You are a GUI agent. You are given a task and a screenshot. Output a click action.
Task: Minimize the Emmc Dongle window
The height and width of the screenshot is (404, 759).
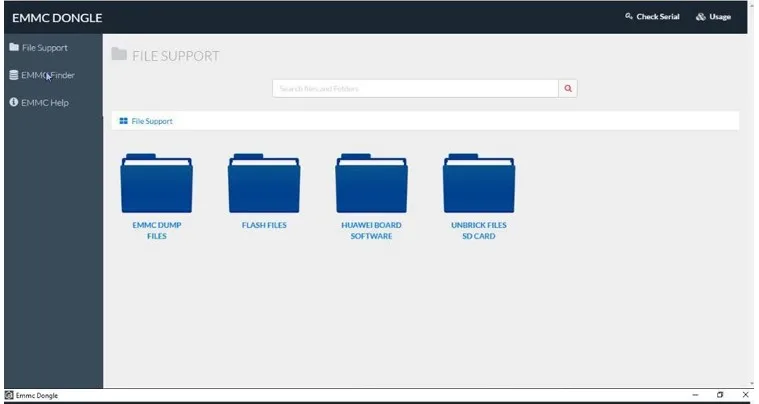[695, 395]
